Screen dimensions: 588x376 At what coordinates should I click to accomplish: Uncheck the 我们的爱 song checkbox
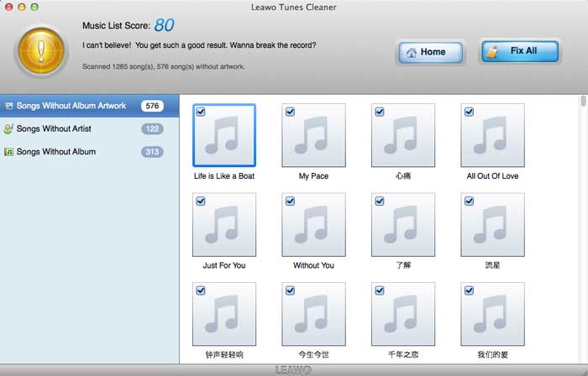(x=469, y=290)
